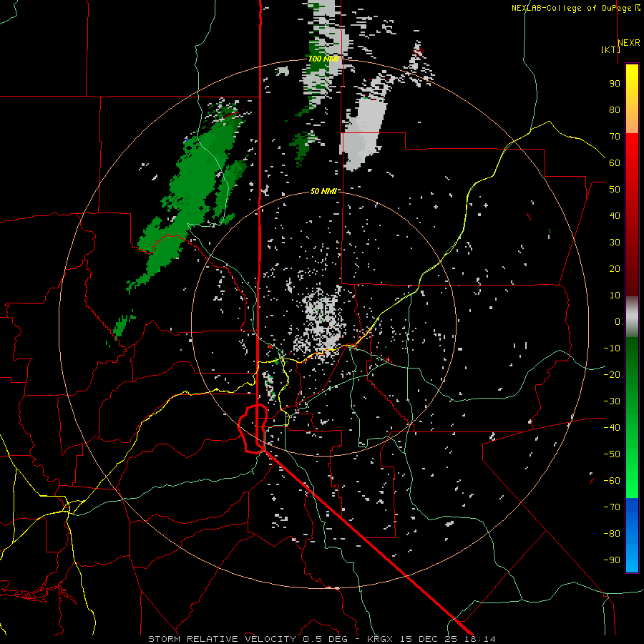Click the 0 value on velocity scale

tap(618, 321)
